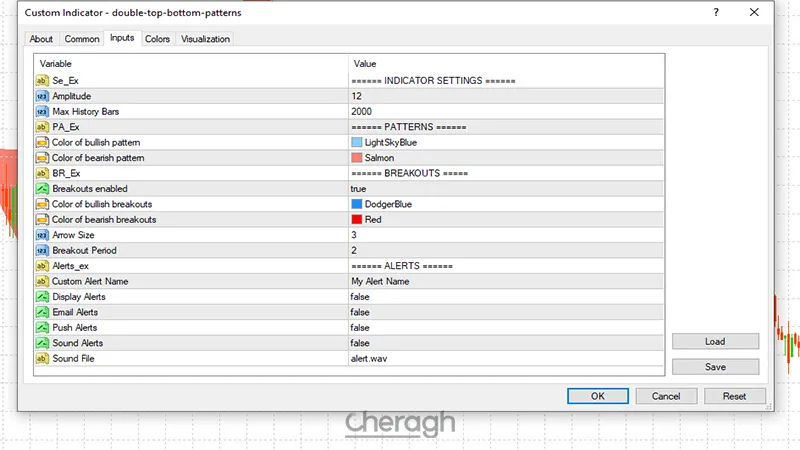800x450 pixels.
Task: Click the string icon beside Se_Ex
Action: [x=42, y=80]
